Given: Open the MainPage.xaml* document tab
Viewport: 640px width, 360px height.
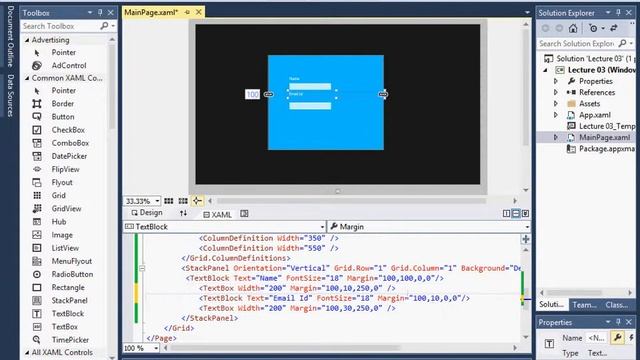Looking at the screenshot, I should point(151,12).
